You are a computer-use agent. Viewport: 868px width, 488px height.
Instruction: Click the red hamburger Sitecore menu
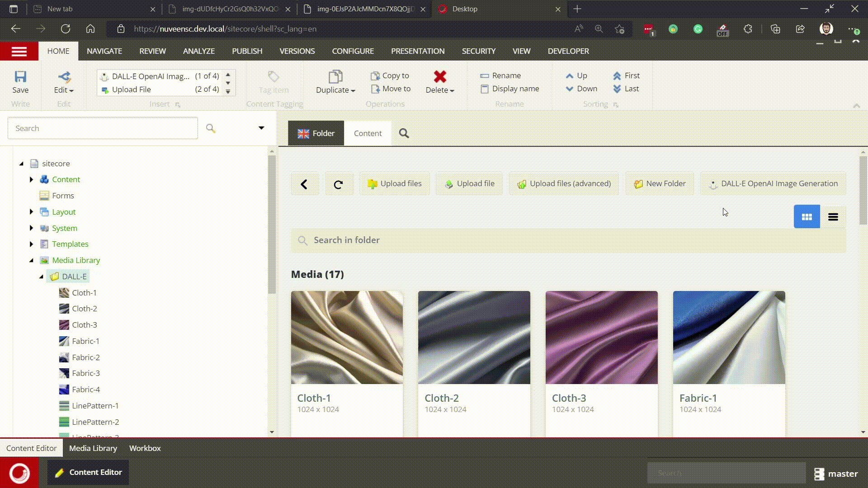(x=19, y=51)
